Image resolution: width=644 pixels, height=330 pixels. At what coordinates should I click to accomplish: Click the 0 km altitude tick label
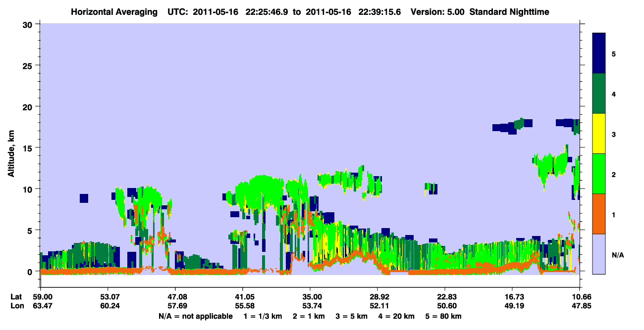(x=30, y=272)
